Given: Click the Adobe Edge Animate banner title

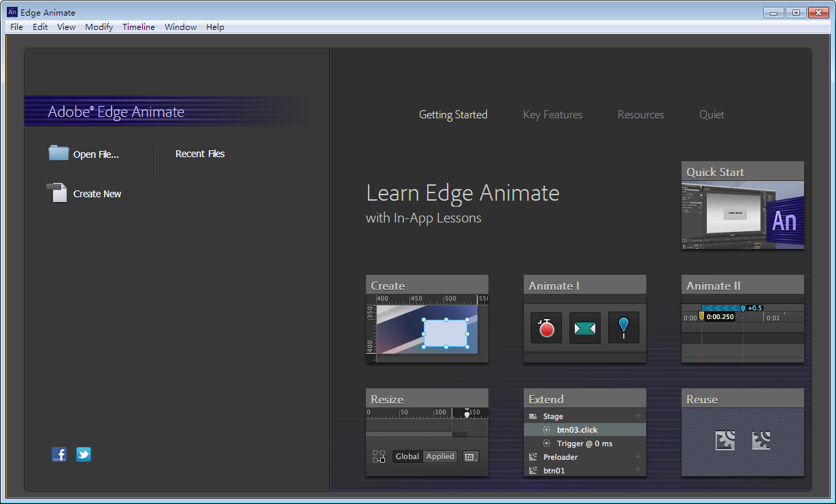Looking at the screenshot, I should 116,112.
